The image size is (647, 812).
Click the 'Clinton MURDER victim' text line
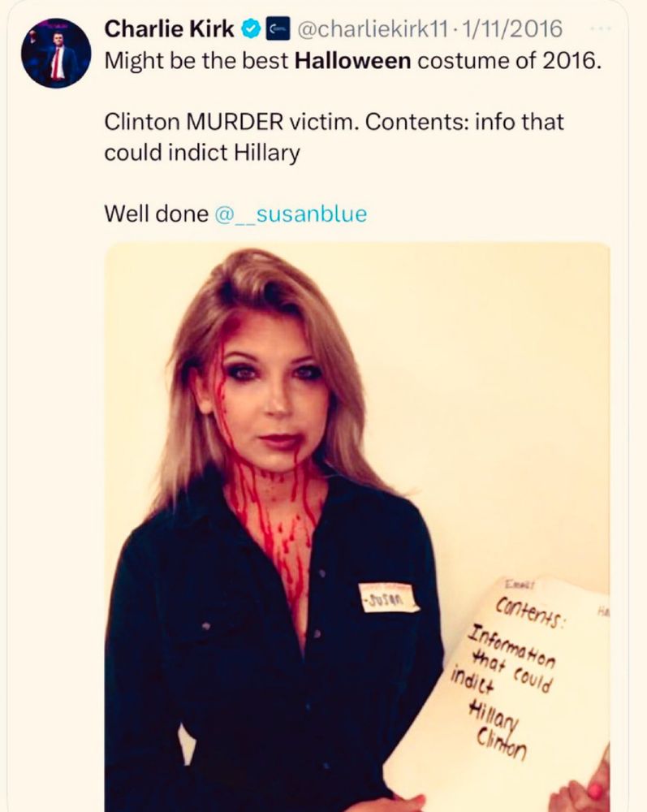point(334,123)
